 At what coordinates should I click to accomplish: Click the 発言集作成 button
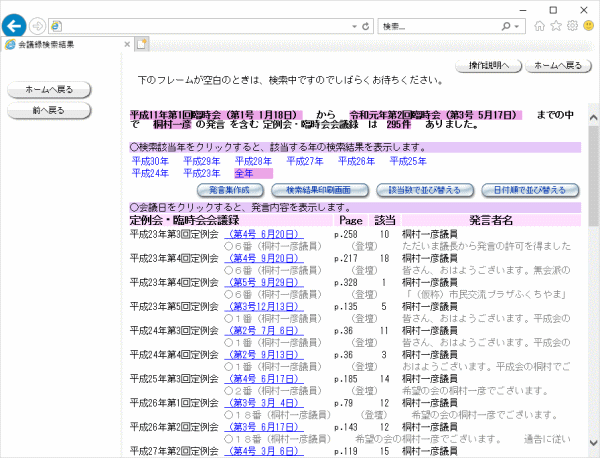pos(230,190)
